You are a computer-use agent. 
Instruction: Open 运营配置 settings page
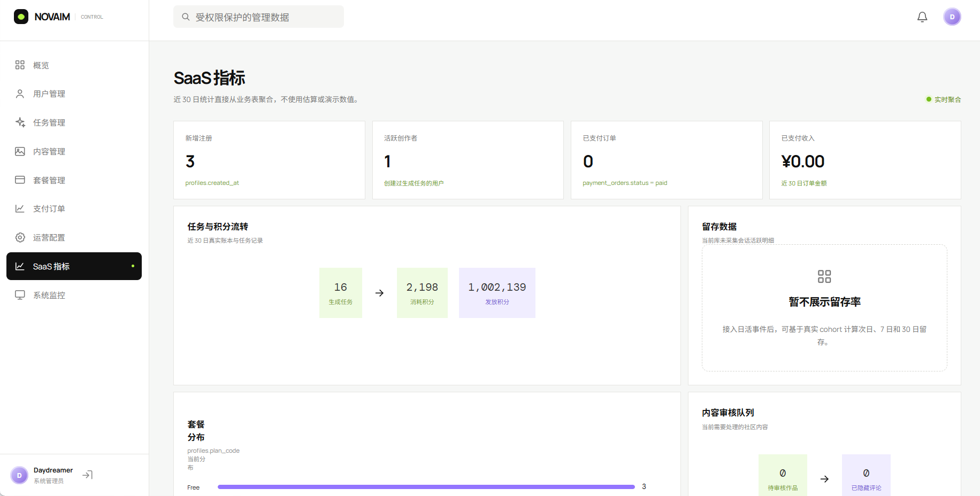[x=74, y=237]
